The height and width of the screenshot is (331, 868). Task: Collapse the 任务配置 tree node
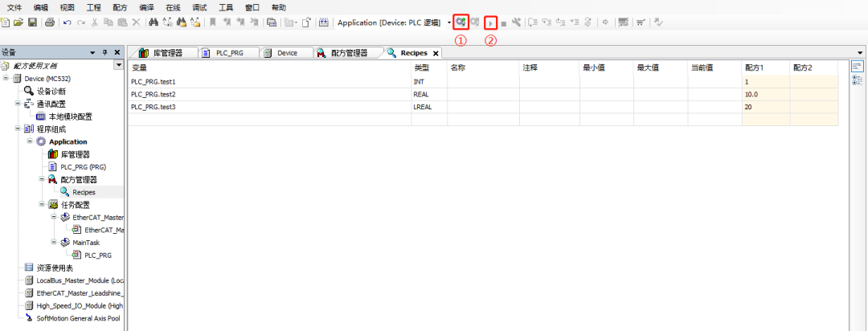42,204
